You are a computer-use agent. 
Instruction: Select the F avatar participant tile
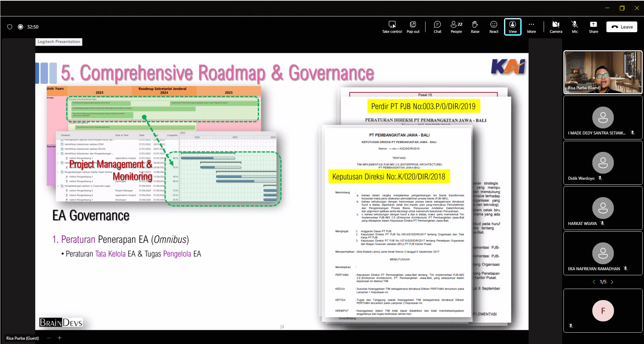603,310
